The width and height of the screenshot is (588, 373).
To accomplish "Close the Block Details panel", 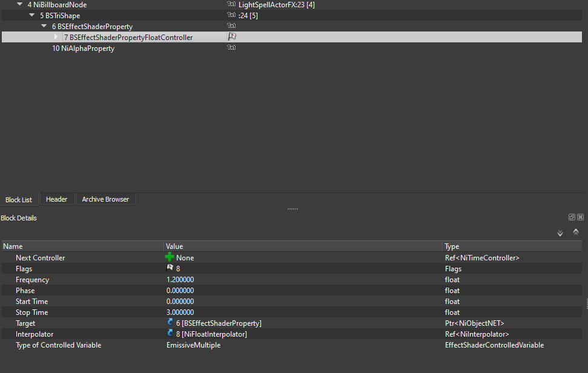I will [x=581, y=217].
